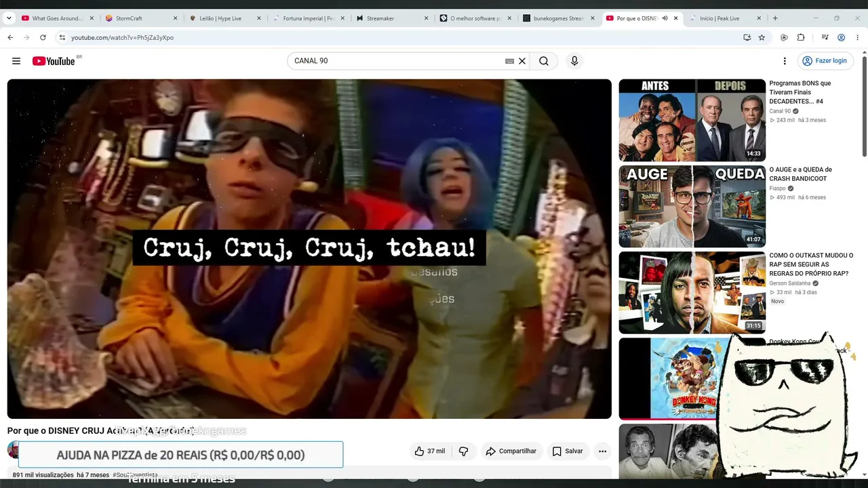Switch to the What Goes Around tab

tap(57, 18)
